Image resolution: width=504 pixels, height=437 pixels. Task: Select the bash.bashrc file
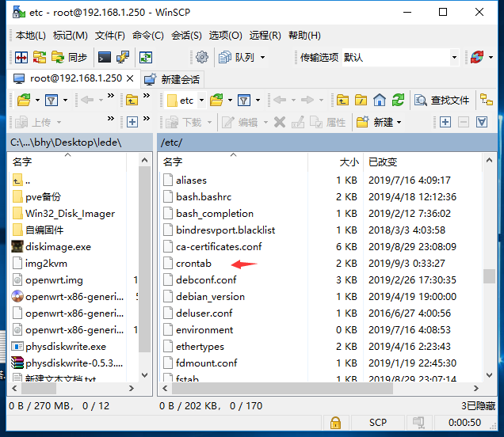tap(204, 197)
